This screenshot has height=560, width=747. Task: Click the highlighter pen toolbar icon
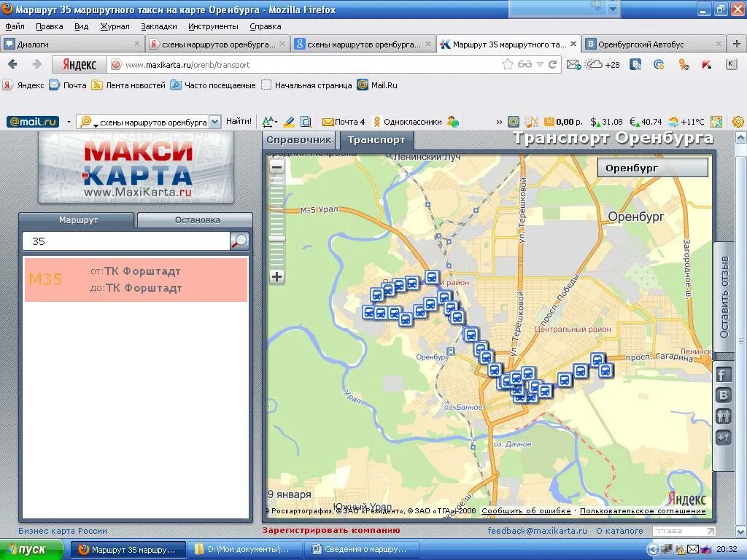tap(289, 122)
